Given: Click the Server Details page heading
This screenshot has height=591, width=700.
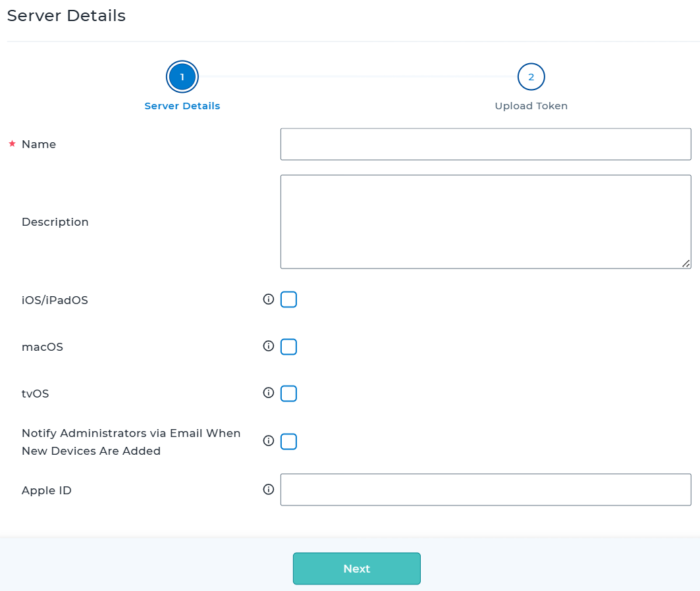Looking at the screenshot, I should click(67, 16).
